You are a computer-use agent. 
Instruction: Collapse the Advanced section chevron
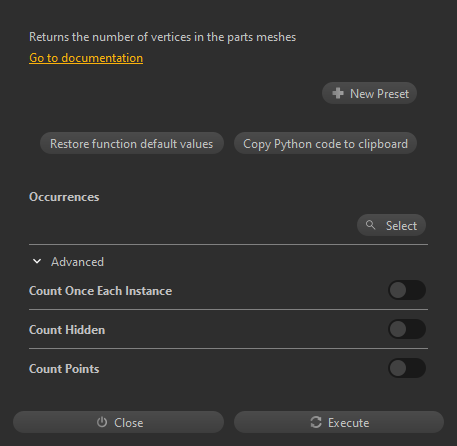pyautogui.click(x=37, y=262)
